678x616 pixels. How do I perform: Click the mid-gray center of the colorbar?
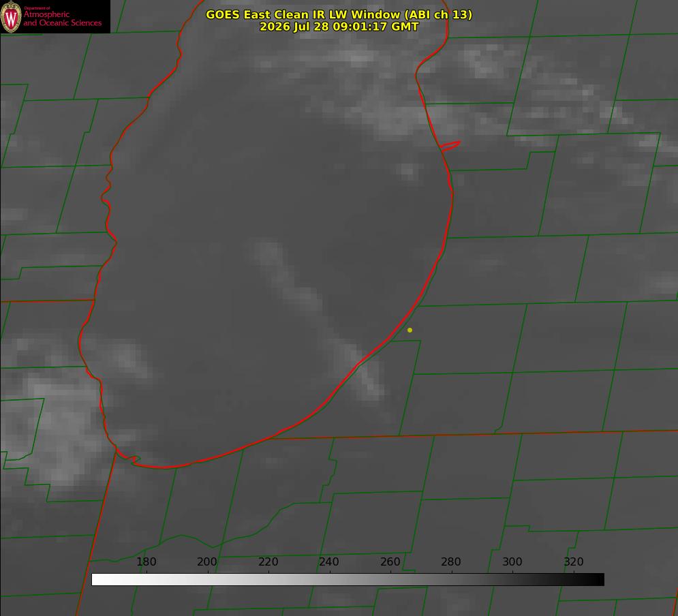pos(348,580)
